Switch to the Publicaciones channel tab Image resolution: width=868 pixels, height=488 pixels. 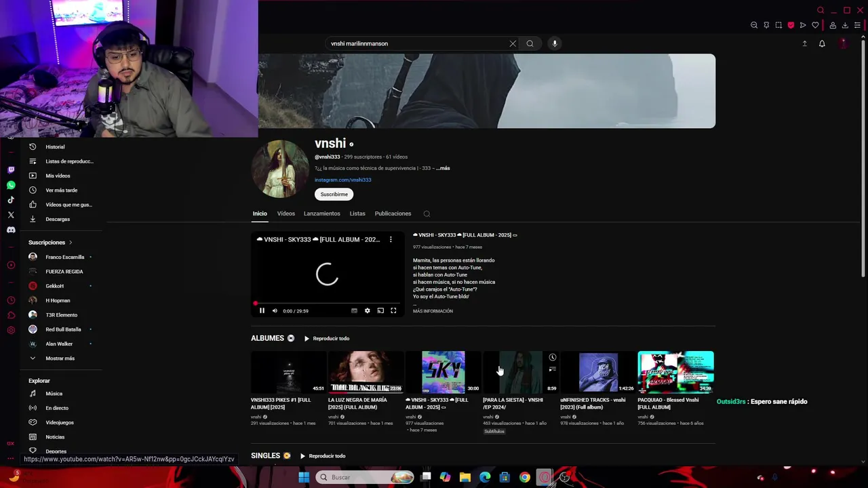point(393,213)
